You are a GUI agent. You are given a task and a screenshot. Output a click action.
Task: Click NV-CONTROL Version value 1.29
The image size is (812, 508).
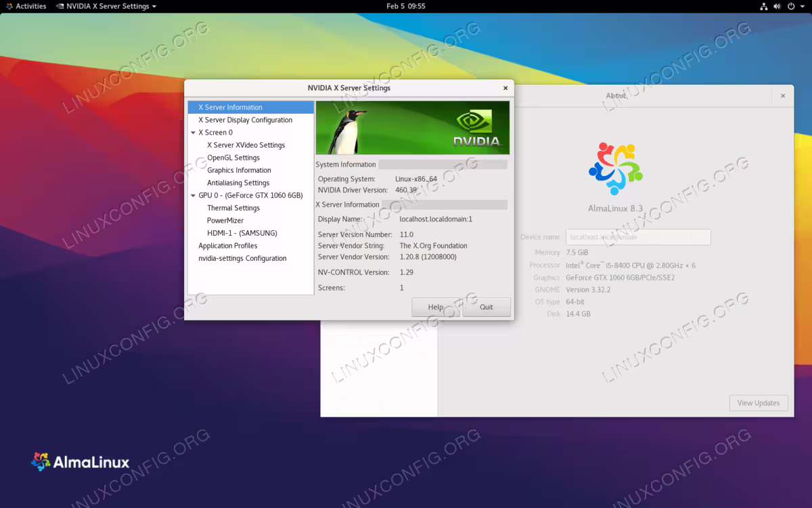coord(407,272)
